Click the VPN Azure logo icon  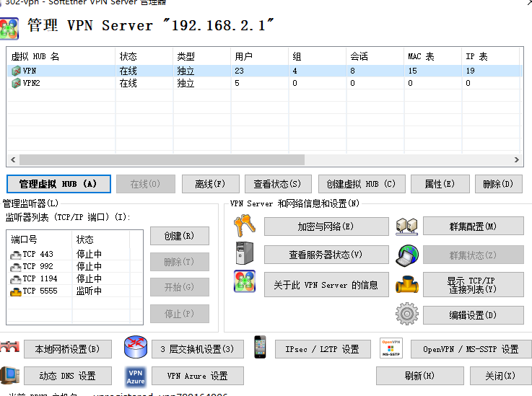click(x=136, y=377)
